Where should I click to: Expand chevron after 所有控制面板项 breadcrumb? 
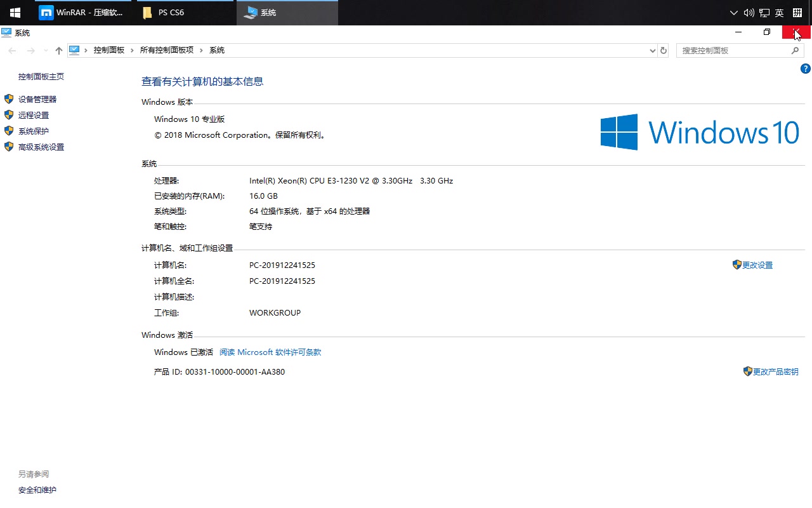[201, 50]
